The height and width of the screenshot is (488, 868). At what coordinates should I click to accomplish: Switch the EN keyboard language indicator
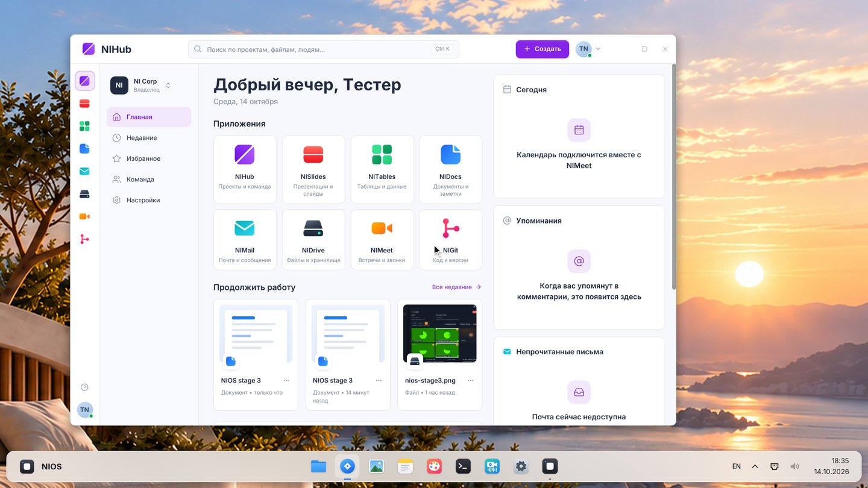pos(737,466)
